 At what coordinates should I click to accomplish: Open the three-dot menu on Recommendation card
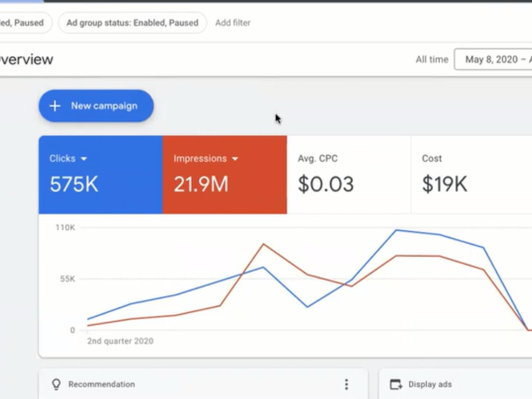coord(346,384)
